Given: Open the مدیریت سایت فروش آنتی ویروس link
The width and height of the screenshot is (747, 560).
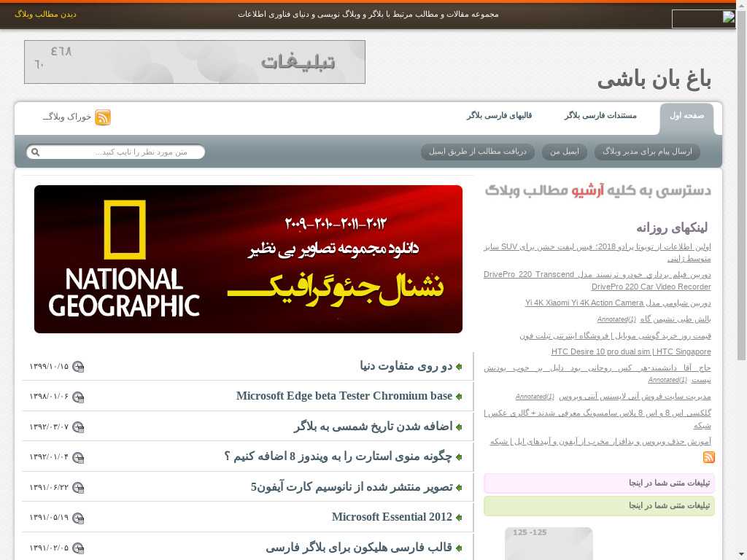Looking at the screenshot, I should pos(635,396).
